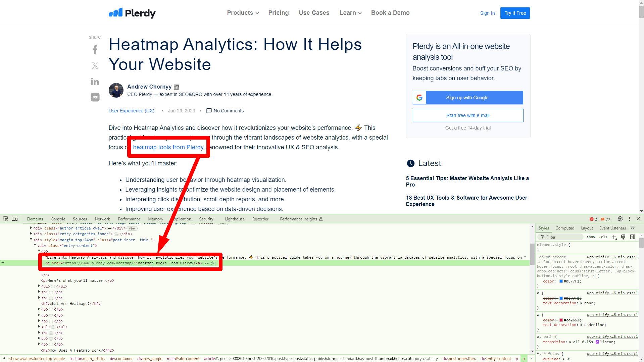This screenshot has height=362, width=644.
Task: Click Andrew Chornyy author avatar
Action: 116,90
